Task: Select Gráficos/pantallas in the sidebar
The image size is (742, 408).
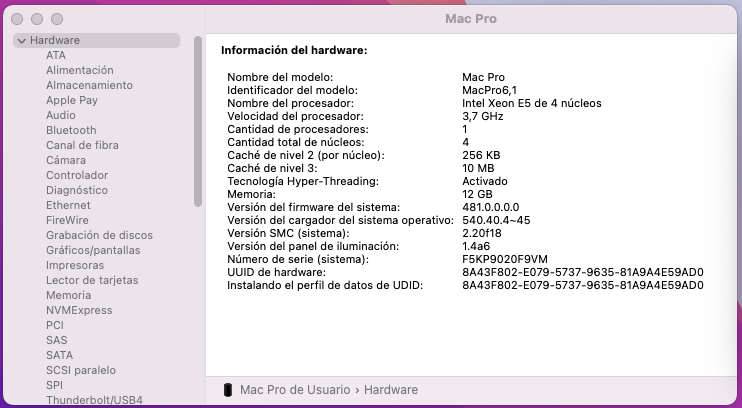Action: pyautogui.click(x=93, y=250)
